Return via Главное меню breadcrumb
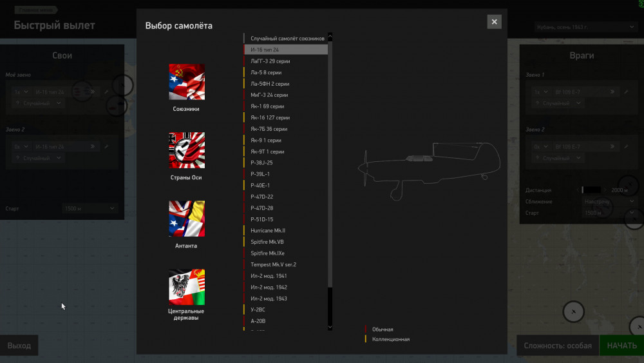This screenshot has width=644, height=363. click(x=35, y=10)
